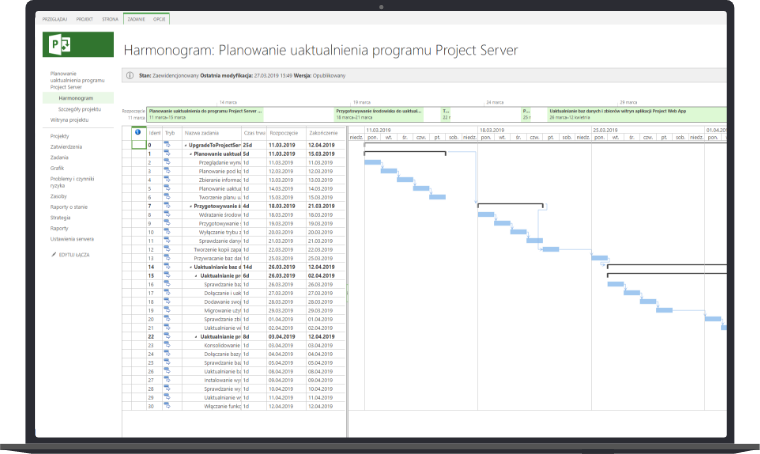This screenshot has width=760, height=454.
Task: Open Problemy i czynniki ryzyka link
Action: 72,182
